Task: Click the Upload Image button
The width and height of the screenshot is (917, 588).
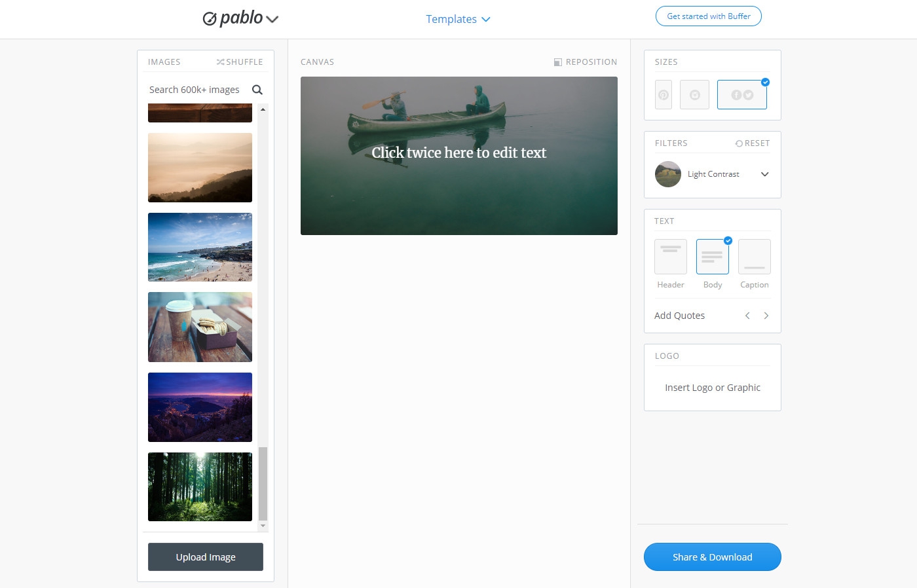Action: pyautogui.click(x=206, y=557)
